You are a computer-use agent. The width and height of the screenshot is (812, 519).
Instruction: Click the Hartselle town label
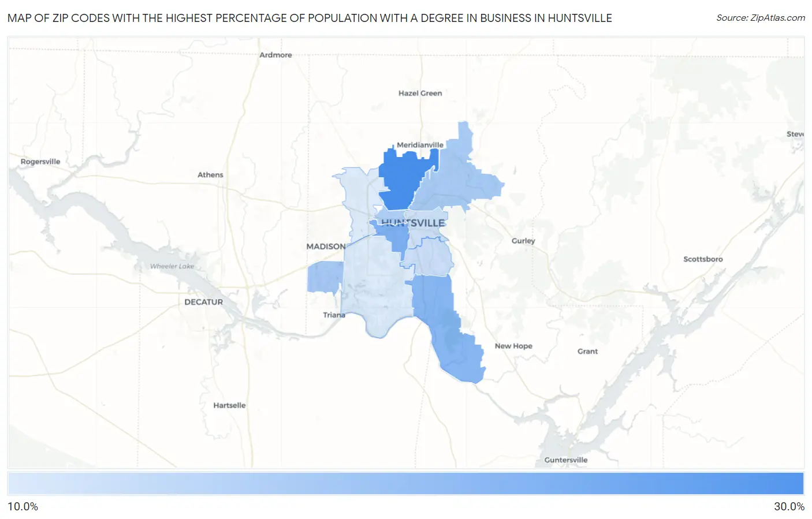tap(229, 405)
